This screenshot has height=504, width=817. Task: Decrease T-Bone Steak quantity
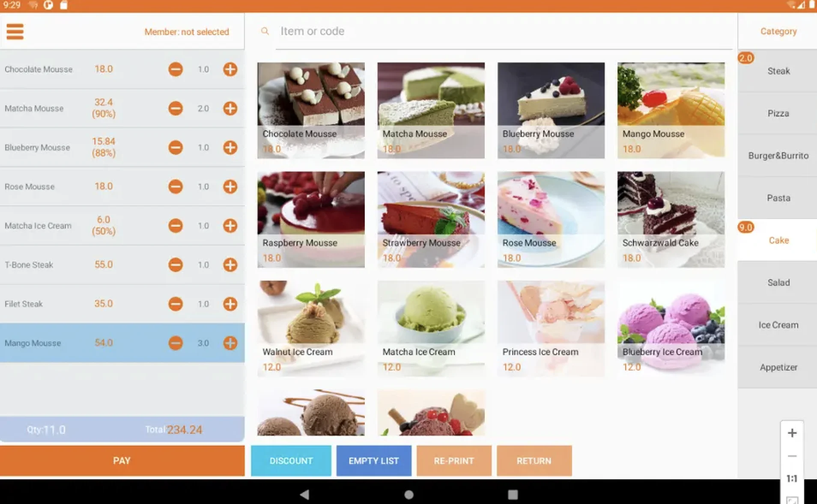(176, 265)
